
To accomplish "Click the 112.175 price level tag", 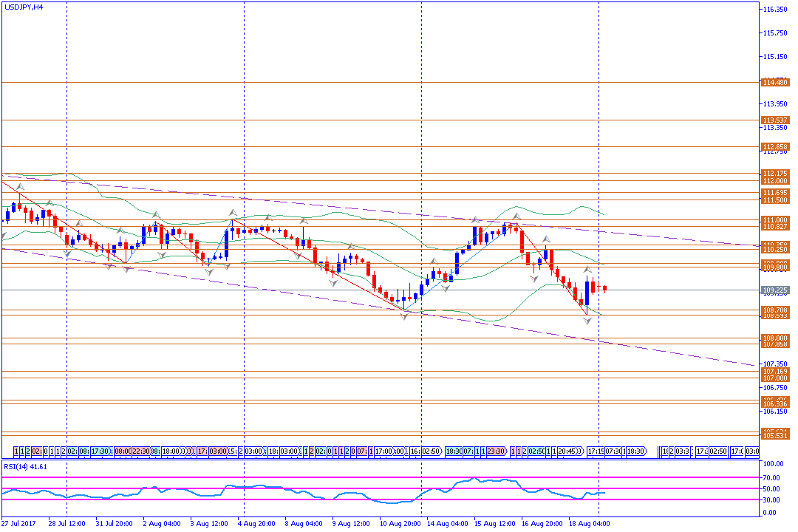I will (775, 173).
